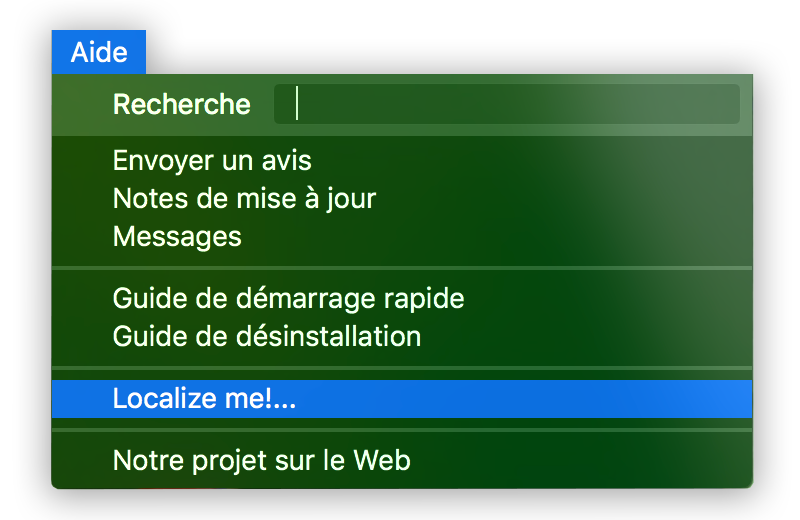The image size is (800, 520).
Task: Open Notre projet sur le Web
Action: (261, 461)
